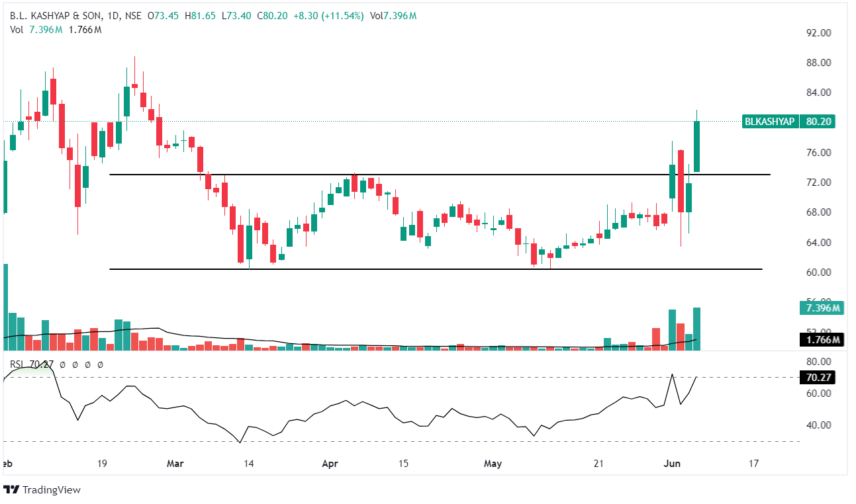Select the latest green candle at far right

point(697,146)
